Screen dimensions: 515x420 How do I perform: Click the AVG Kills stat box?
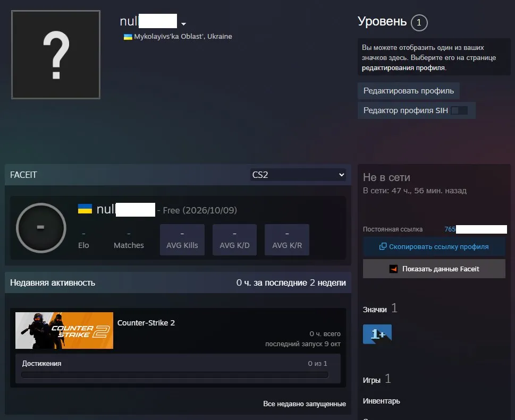[182, 240]
